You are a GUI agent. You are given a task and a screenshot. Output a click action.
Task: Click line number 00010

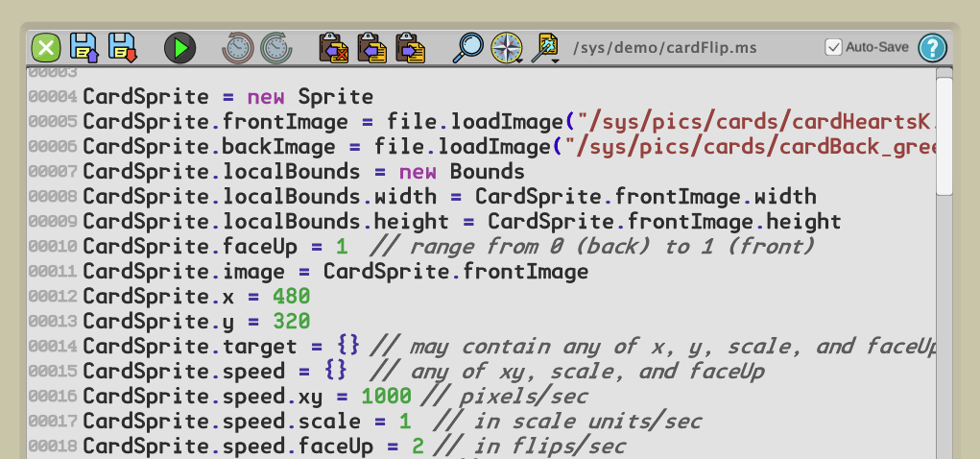[53, 247]
